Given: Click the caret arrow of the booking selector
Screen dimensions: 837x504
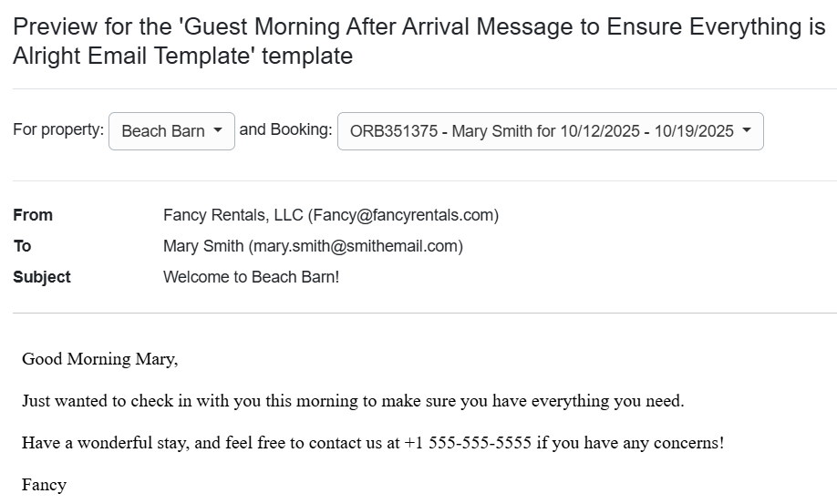Looking at the screenshot, I should click(747, 130).
